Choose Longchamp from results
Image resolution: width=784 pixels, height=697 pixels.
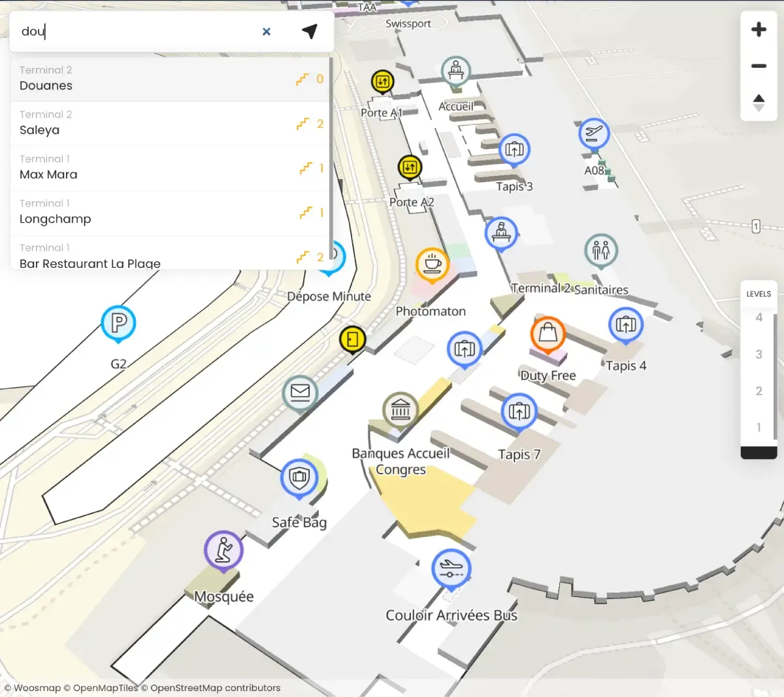coord(170,212)
